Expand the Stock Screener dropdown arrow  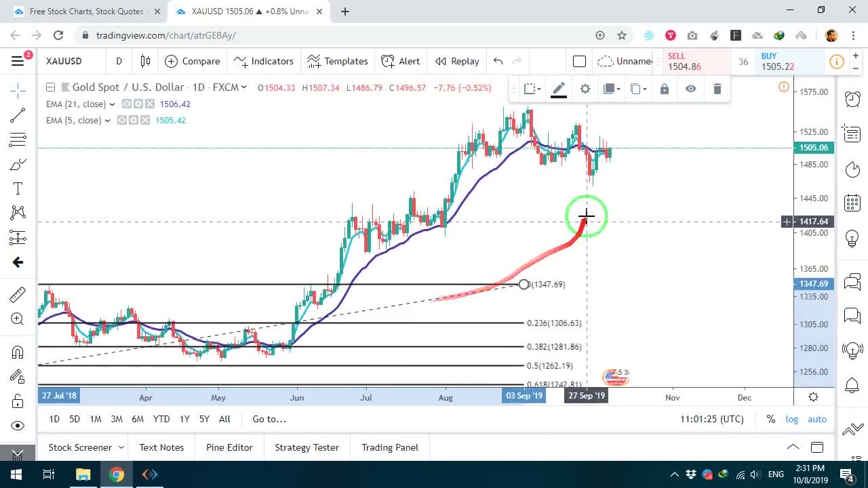coord(121,447)
